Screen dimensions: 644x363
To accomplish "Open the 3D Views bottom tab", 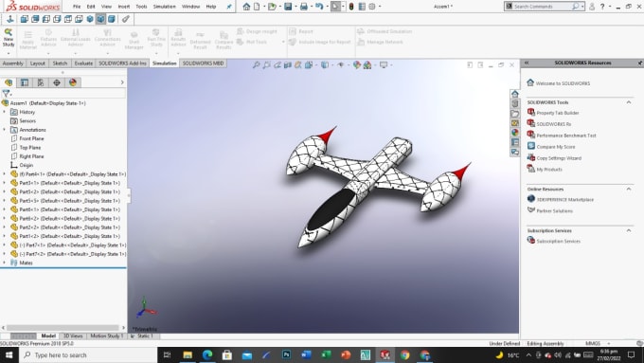I will (73, 336).
